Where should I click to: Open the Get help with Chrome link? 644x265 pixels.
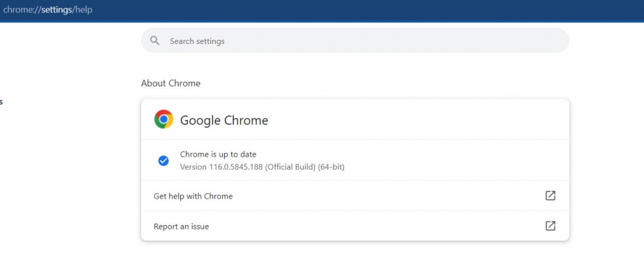coord(193,196)
